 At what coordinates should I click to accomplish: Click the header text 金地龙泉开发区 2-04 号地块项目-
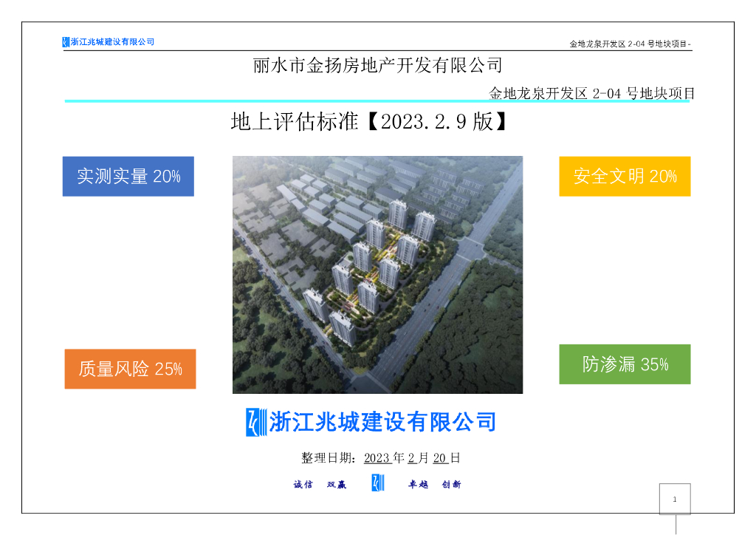(631, 41)
